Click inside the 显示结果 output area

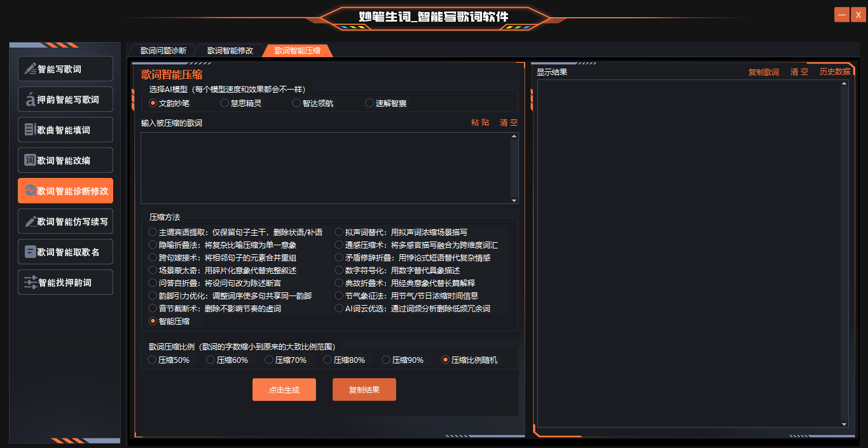[689, 253]
